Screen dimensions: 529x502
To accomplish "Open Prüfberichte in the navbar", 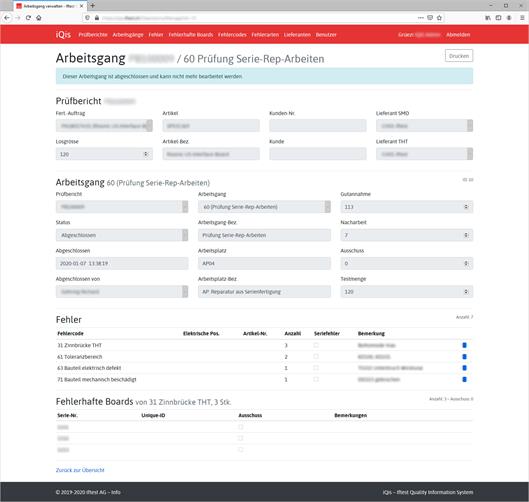I will click(93, 35).
